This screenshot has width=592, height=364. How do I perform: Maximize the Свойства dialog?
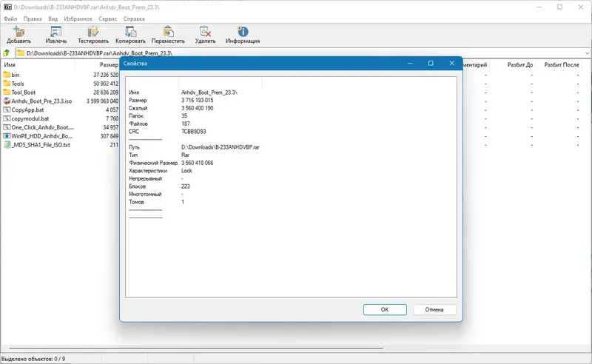(x=431, y=63)
